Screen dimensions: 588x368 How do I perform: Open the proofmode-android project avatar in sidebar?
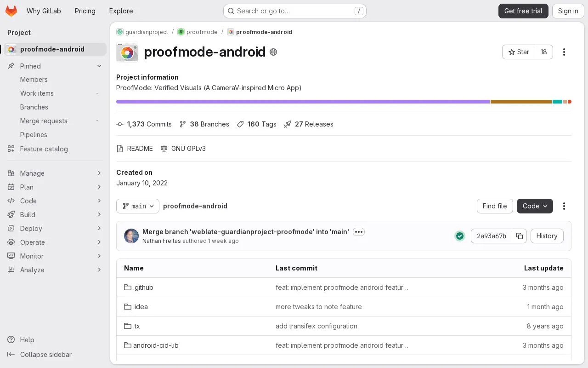(11, 49)
